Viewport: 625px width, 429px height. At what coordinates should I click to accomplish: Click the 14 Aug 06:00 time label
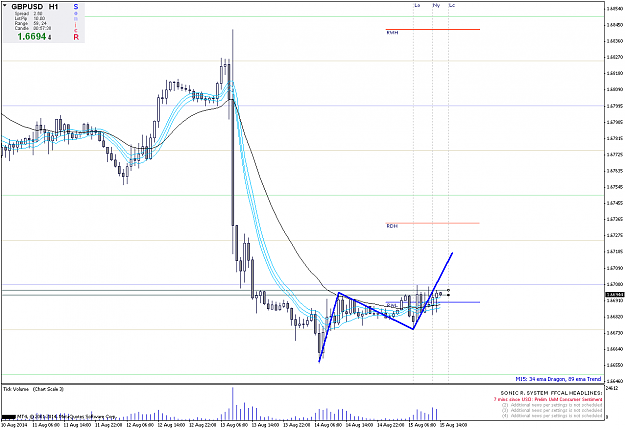328,425
